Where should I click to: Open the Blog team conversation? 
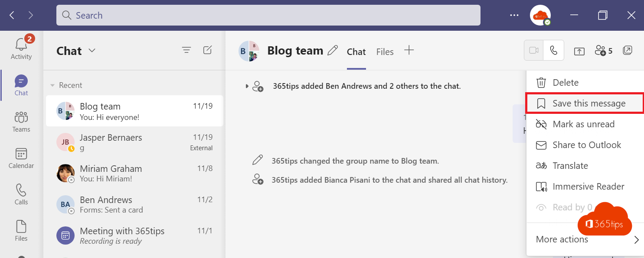click(x=134, y=111)
